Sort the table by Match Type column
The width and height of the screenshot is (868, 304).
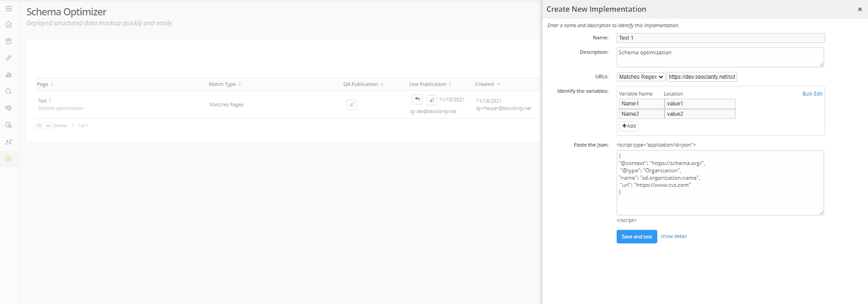pos(225,84)
